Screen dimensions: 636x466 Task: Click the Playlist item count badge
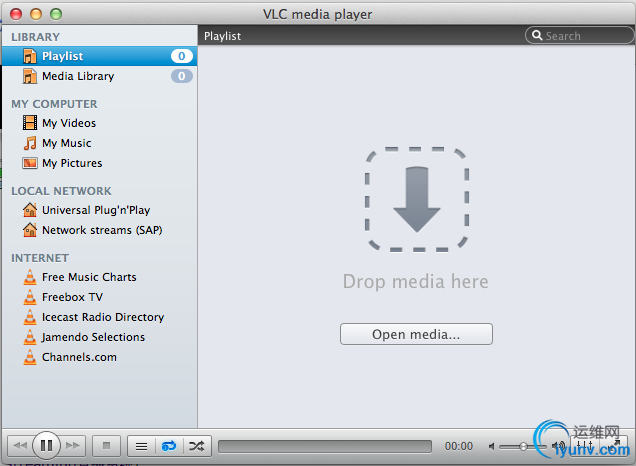pos(182,56)
